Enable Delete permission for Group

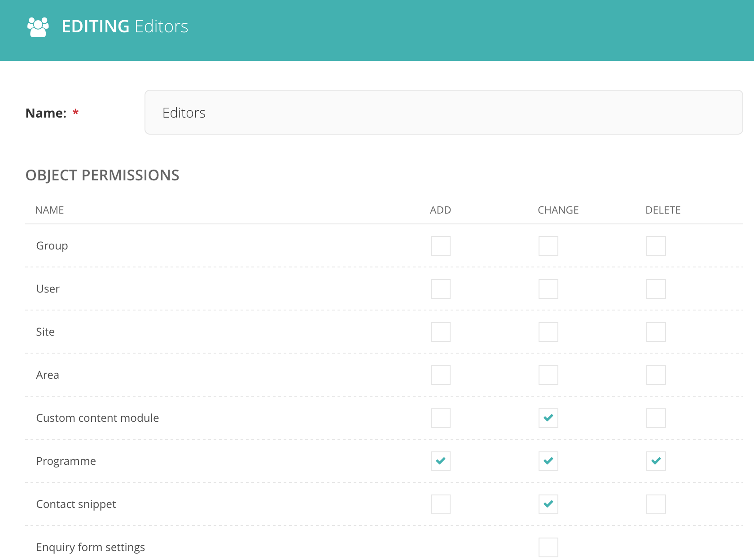pos(656,246)
